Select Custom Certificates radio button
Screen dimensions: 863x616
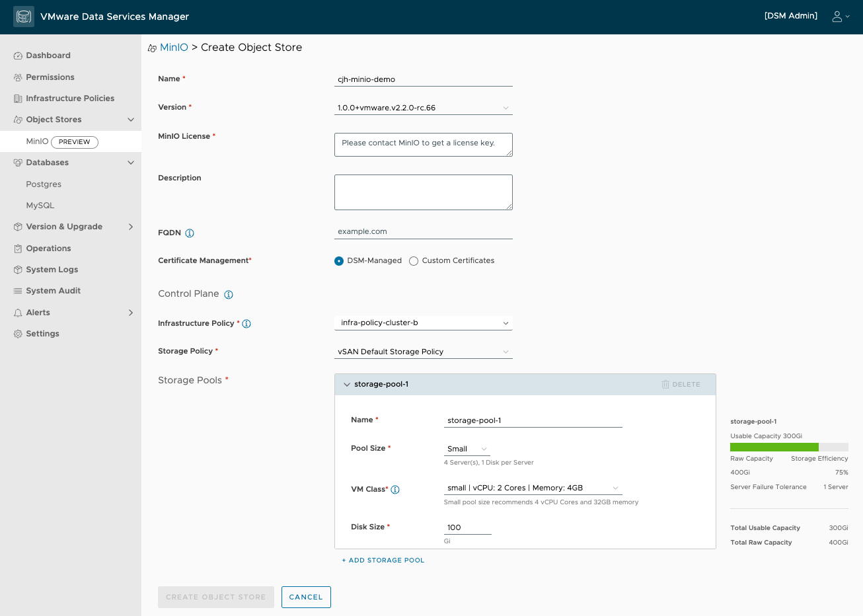pos(414,261)
